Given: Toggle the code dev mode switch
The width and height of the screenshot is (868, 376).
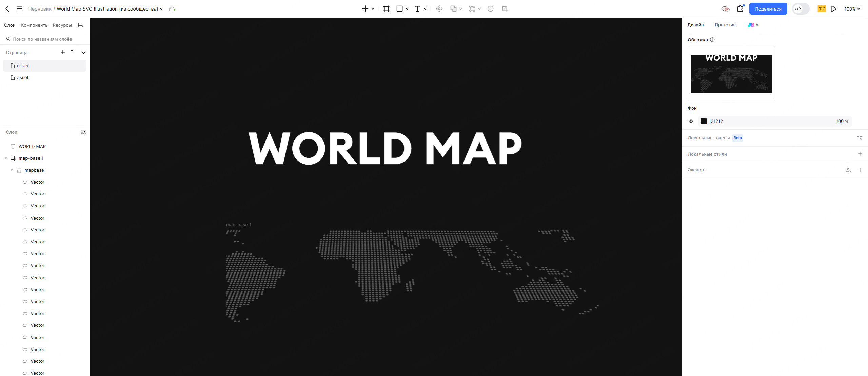Looking at the screenshot, I should [x=801, y=9].
